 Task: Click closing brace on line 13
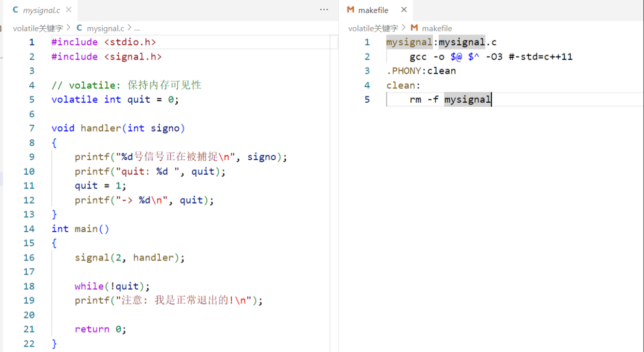[54, 214]
